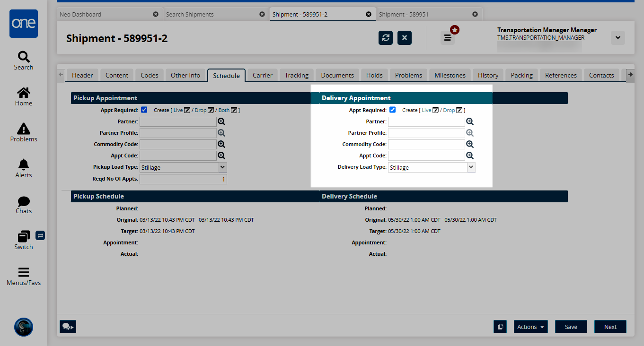
Task: Open the Carrier tab
Action: click(263, 75)
